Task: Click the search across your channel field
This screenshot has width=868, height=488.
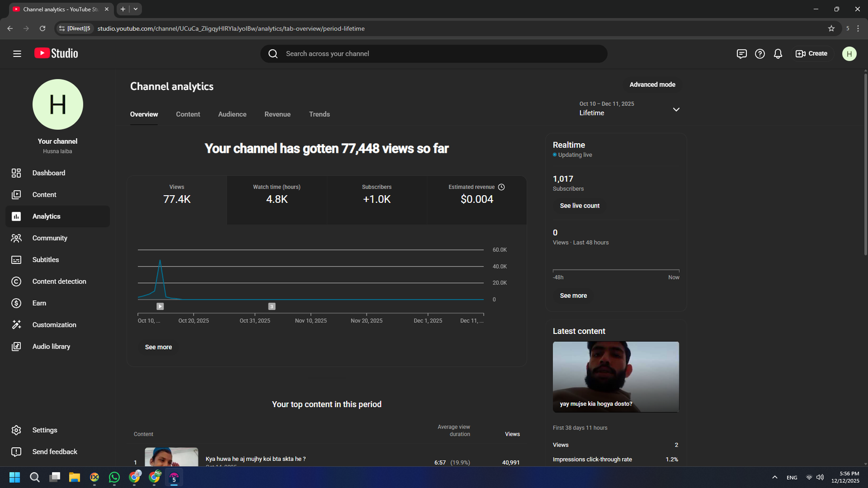Action: pyautogui.click(x=434, y=54)
